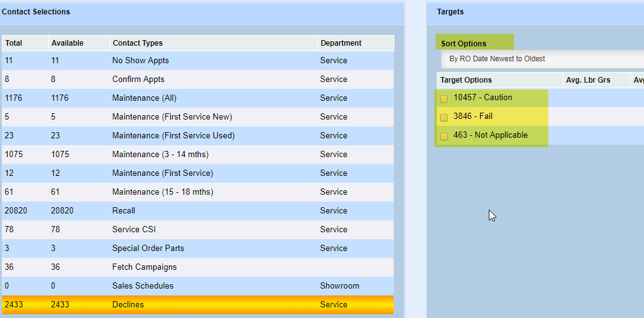Screen dimensions: 644x318
Task: Choose Special Order Parts row
Action: (148, 249)
